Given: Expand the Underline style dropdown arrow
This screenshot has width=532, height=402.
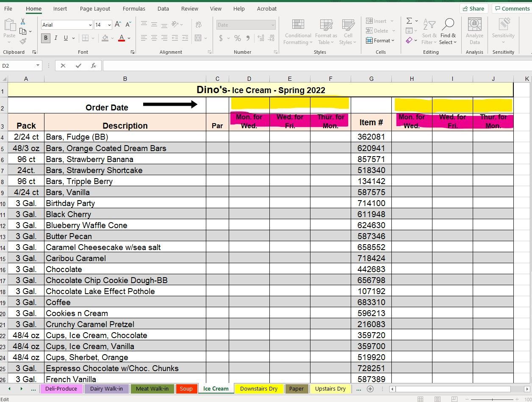Looking at the screenshot, I should point(73,39).
